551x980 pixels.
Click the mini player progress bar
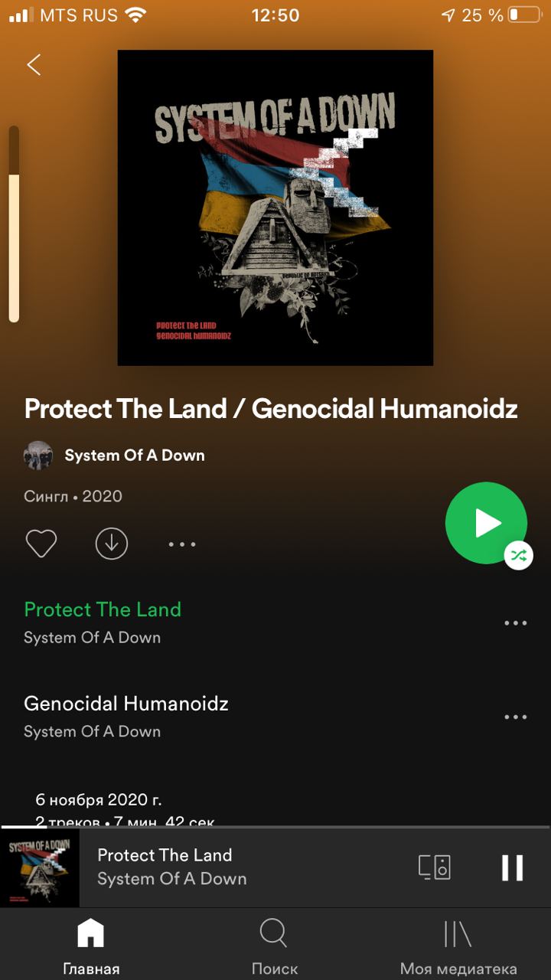tap(275, 827)
